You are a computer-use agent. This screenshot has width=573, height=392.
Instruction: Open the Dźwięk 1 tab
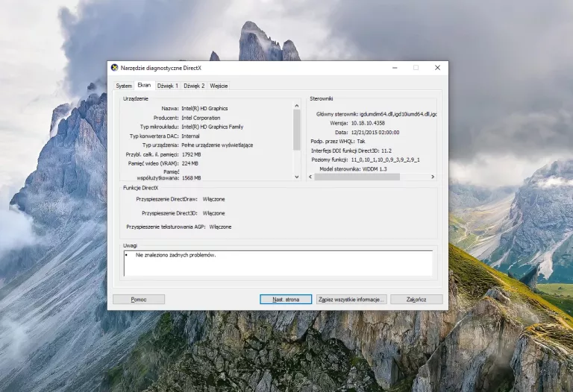tap(168, 86)
